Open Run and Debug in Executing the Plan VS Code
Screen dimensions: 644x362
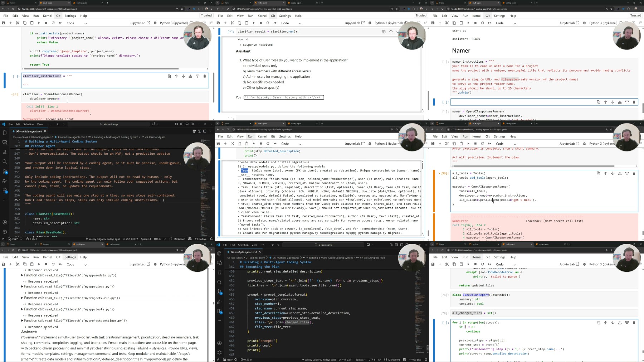tap(219, 301)
